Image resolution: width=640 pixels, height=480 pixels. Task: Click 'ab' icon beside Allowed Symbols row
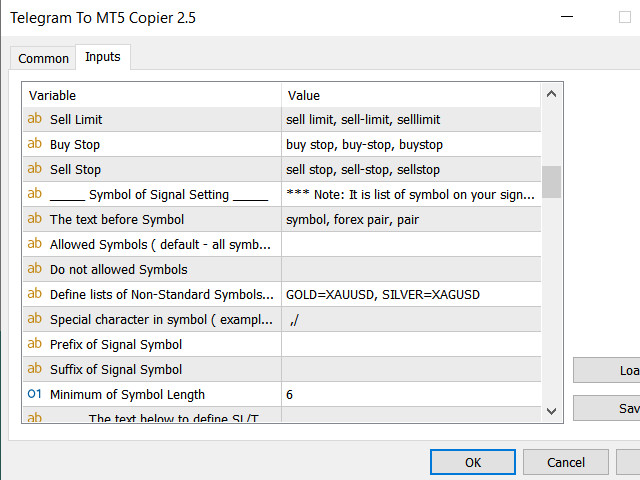pyautogui.click(x=35, y=244)
